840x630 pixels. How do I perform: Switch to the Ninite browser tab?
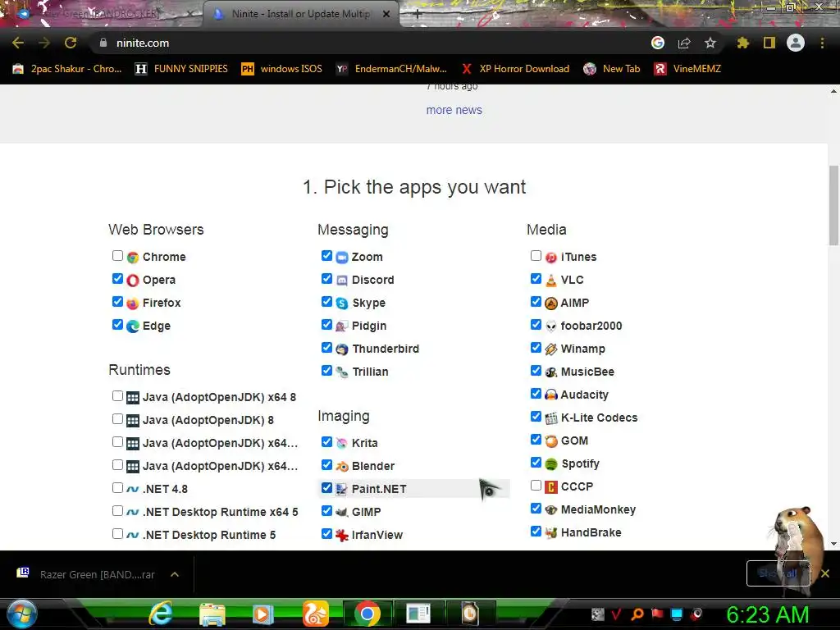click(x=300, y=14)
